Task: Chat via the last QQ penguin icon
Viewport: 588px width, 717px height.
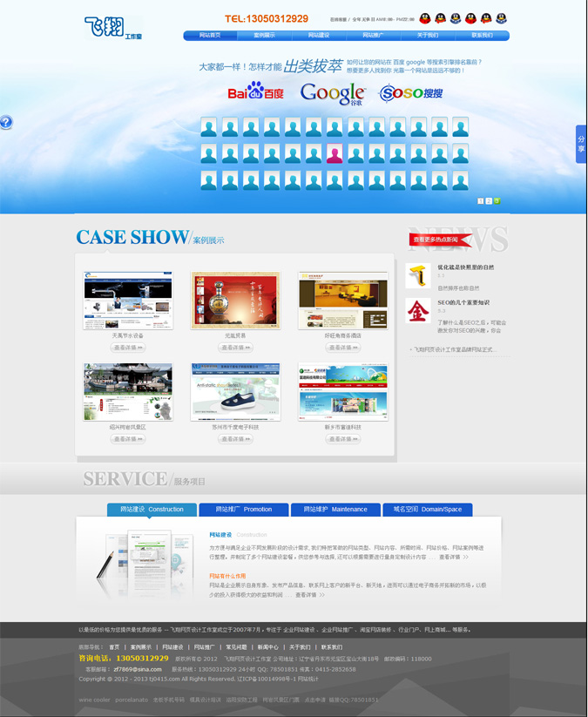Action: (501, 18)
